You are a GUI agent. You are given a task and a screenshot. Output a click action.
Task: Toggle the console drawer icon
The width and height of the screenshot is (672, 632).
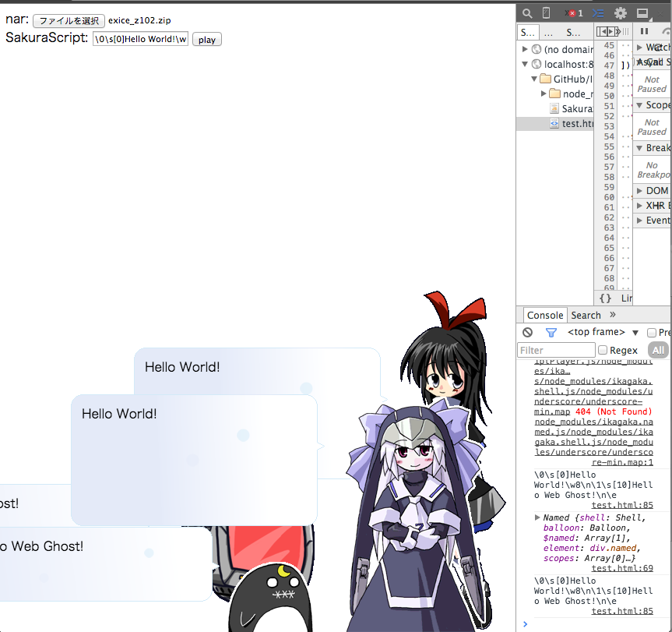pyautogui.click(x=598, y=14)
